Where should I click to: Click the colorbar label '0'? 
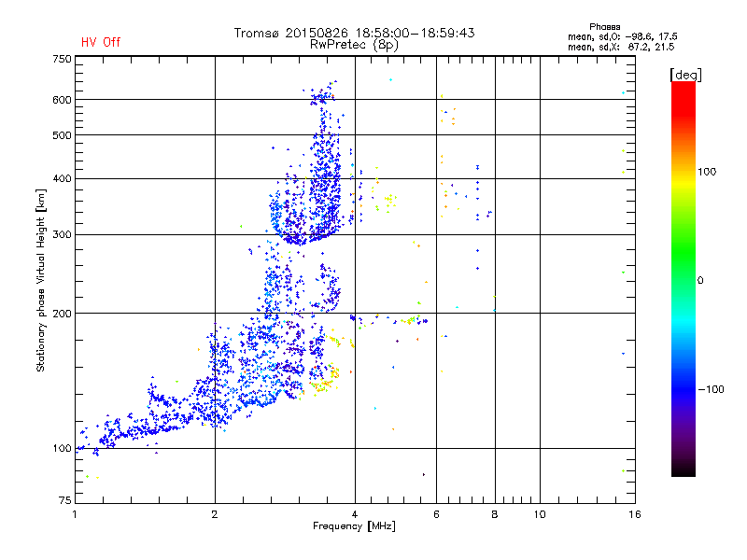(700, 281)
